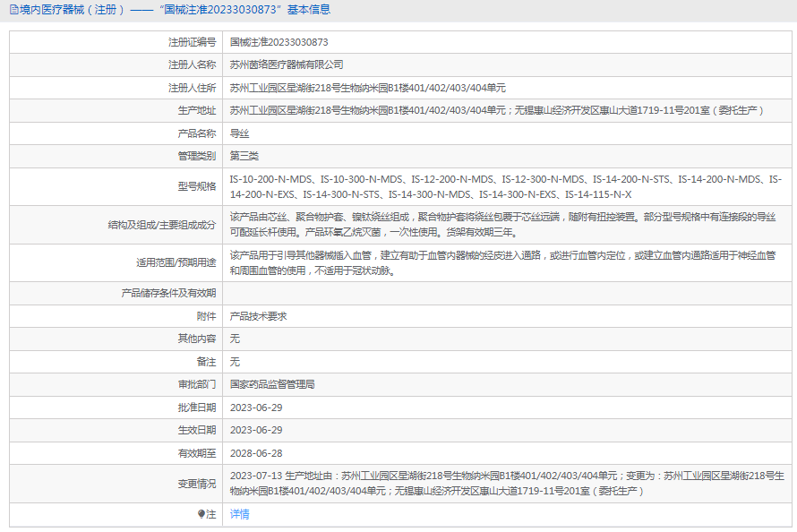
Task: Click the 适用范围/预期用途 label
Action: tap(176, 262)
